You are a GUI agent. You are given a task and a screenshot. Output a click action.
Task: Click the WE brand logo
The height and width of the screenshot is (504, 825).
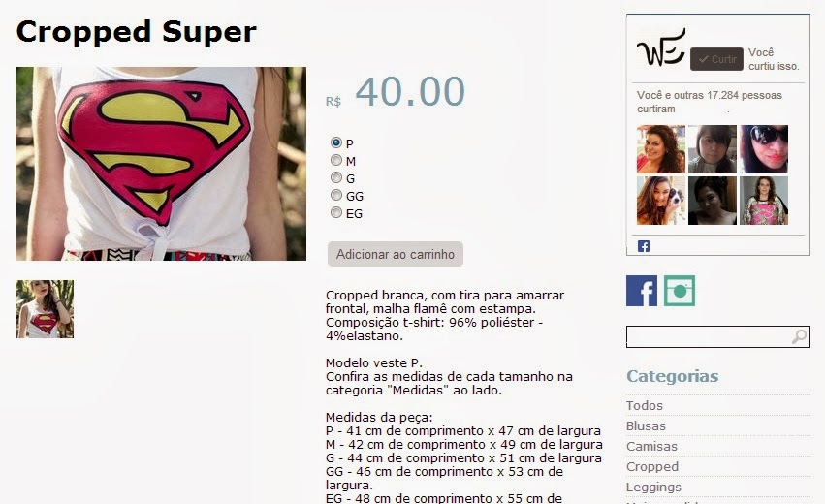click(661, 47)
